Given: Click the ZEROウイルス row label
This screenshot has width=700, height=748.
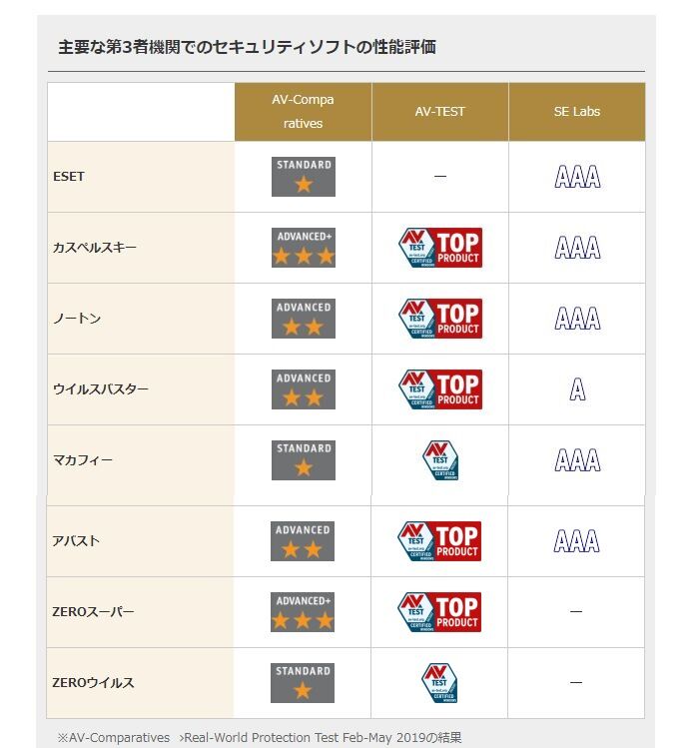Looking at the screenshot, I should pos(93,683).
